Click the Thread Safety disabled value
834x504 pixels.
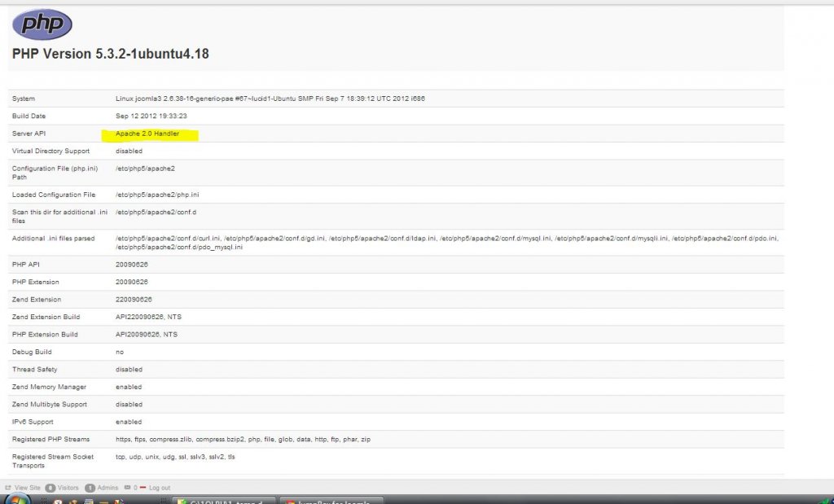coord(129,370)
